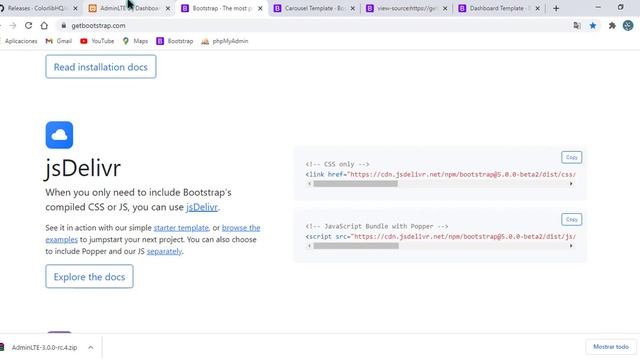Close the view-source tab
This screenshot has height=360, width=640.
click(445, 8)
